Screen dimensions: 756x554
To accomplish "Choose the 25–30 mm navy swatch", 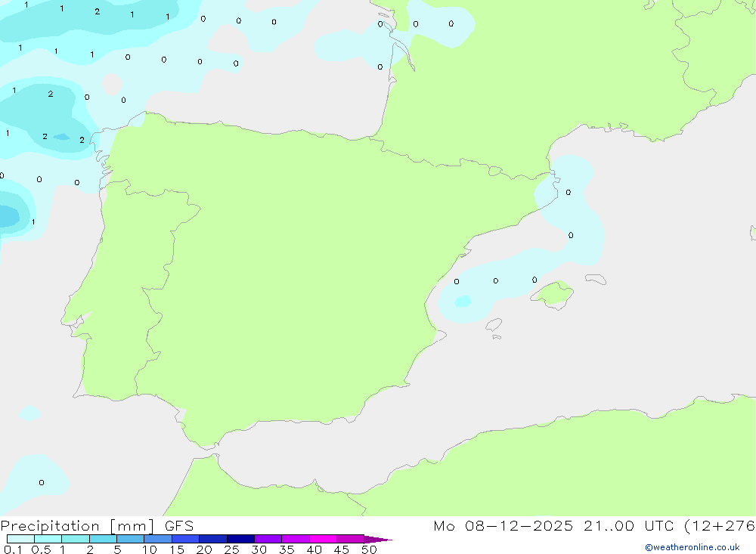I will click(240, 539).
